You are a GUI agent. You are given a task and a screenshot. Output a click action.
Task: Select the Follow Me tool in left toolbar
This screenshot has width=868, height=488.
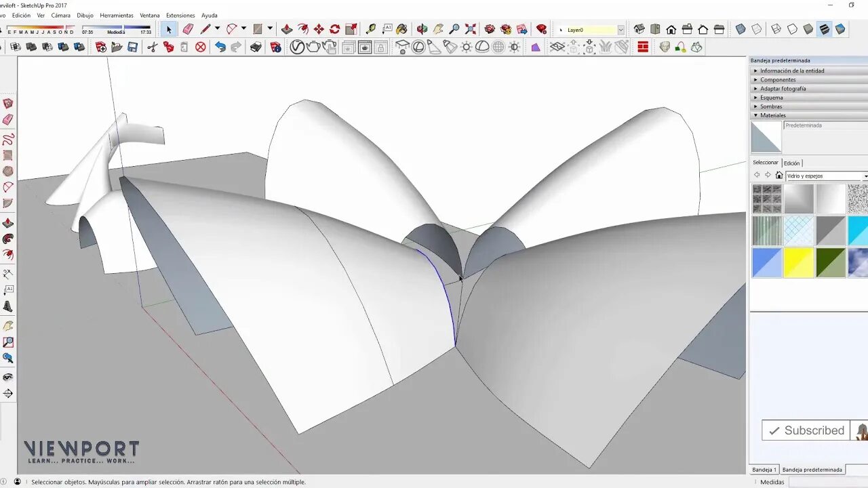8,239
